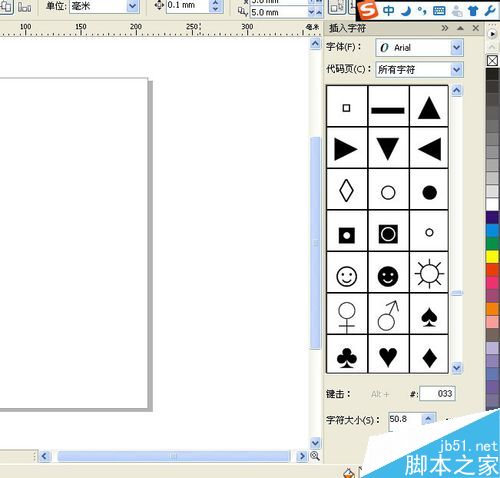Click the duplicate distance 5.0 mm field
Viewport: 500px width, 478px height.
(278, 13)
